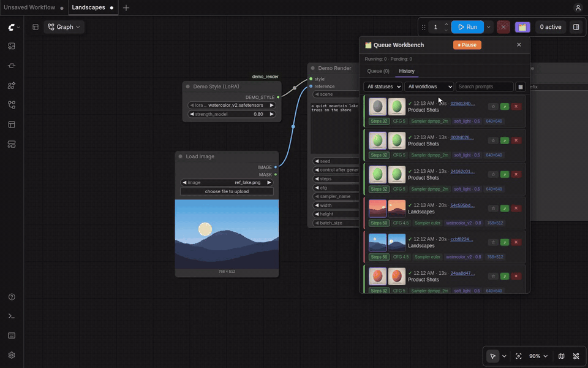Adjust the strength_model 0.80 value widget

(232, 114)
